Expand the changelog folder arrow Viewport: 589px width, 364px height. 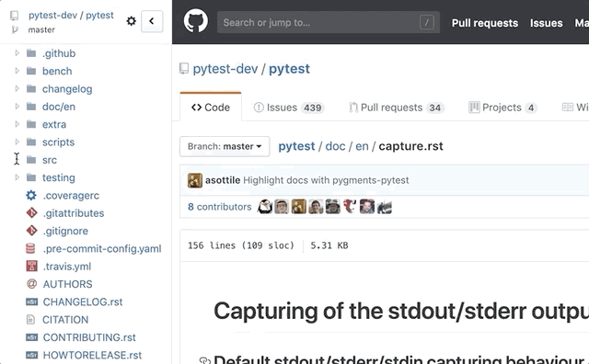tap(17, 88)
